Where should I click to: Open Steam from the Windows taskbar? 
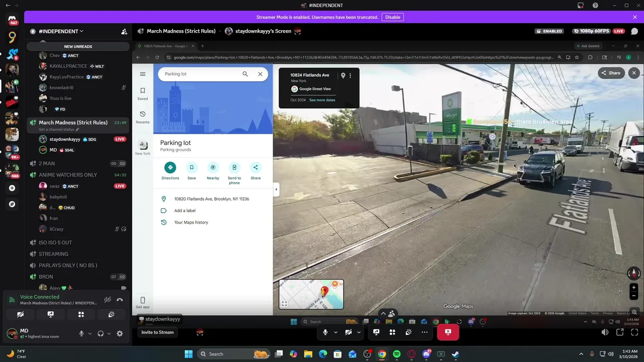click(x=455, y=354)
